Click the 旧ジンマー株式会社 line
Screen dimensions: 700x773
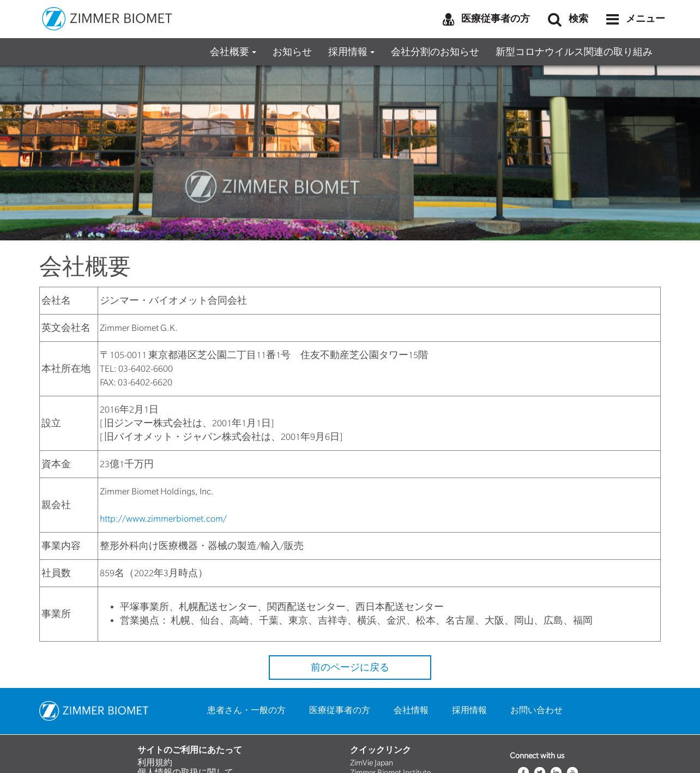[187, 423]
